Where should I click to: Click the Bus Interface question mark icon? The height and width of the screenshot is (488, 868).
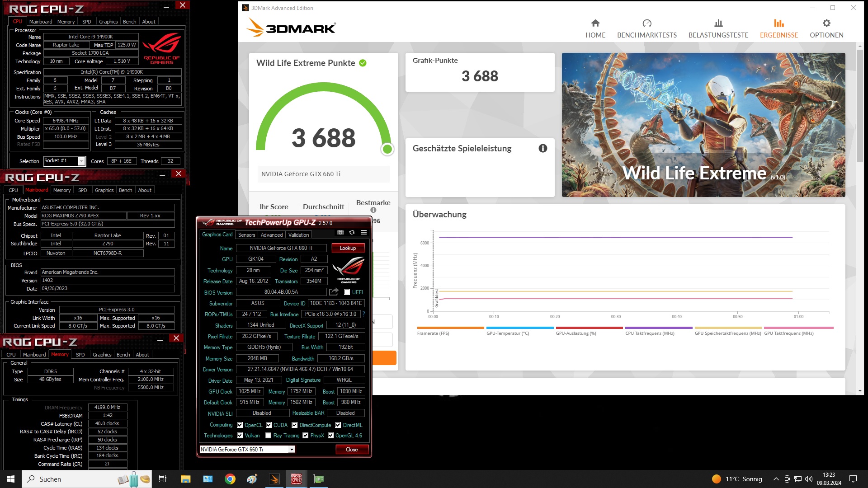click(363, 314)
